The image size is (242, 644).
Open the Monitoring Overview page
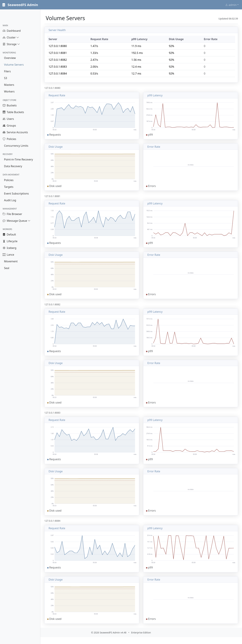tap(10, 58)
